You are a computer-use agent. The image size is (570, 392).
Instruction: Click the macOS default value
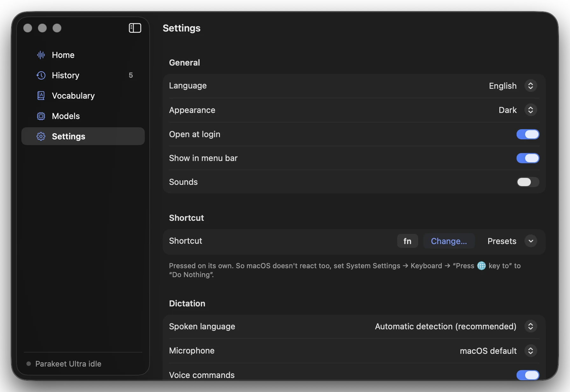point(488,351)
